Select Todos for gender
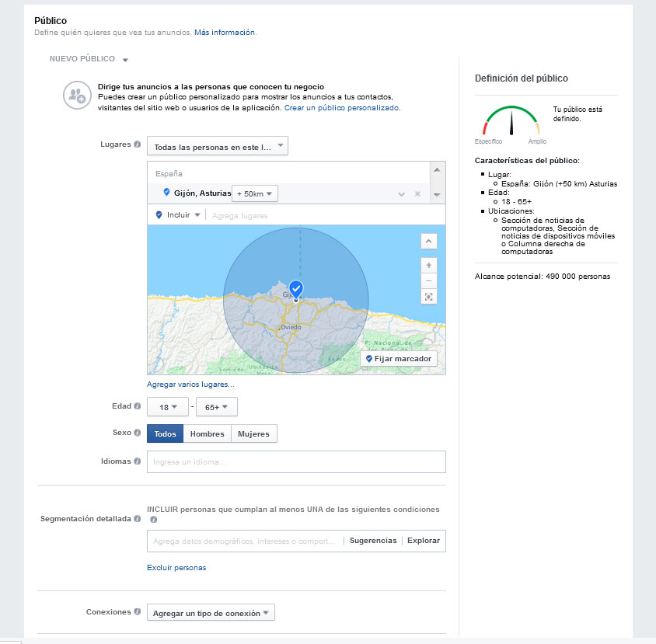Image resolution: width=656 pixels, height=644 pixels. click(x=166, y=434)
